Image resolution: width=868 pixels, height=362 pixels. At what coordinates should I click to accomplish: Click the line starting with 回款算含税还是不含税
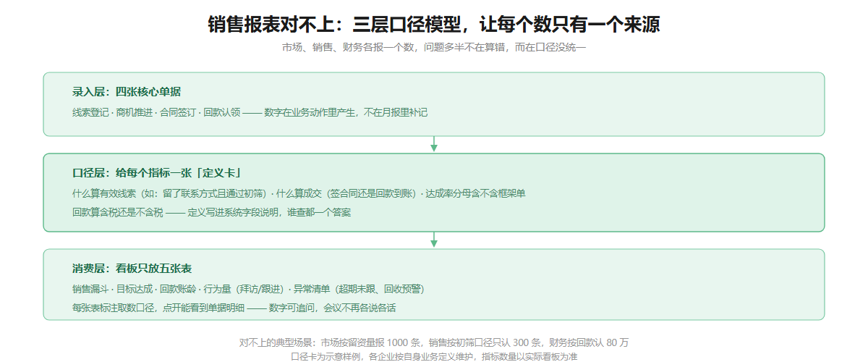click(x=212, y=213)
